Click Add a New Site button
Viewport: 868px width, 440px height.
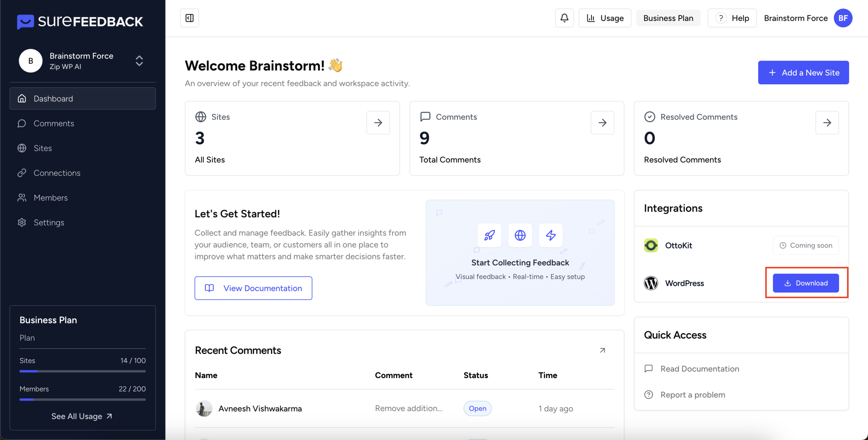(803, 72)
